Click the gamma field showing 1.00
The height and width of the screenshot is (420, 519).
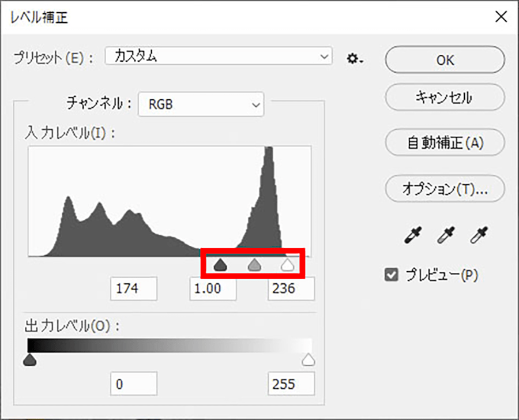(x=213, y=288)
